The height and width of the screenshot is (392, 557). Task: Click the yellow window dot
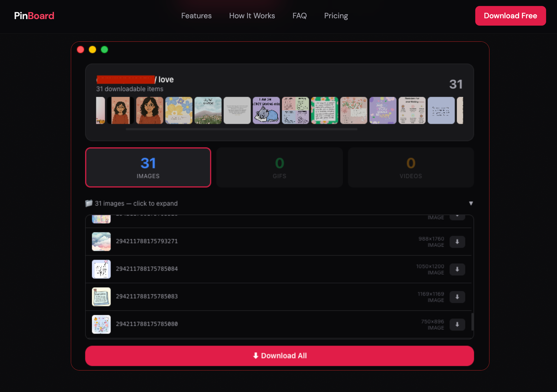pos(92,50)
